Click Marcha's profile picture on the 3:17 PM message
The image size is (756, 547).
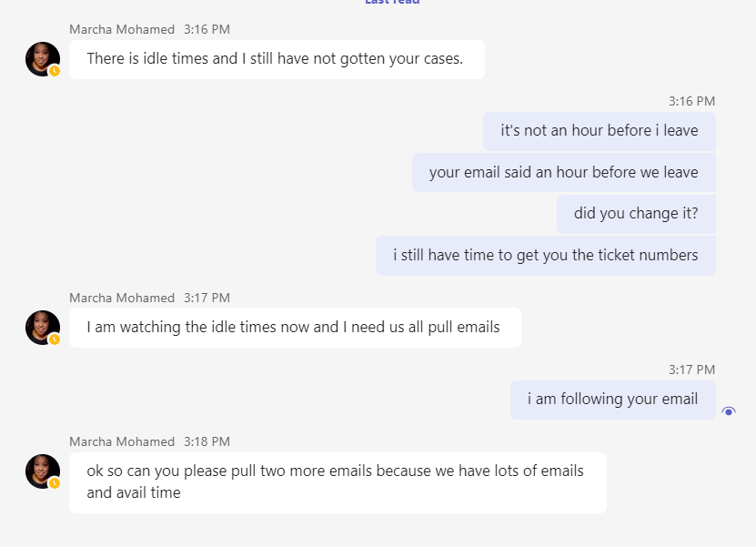42,328
